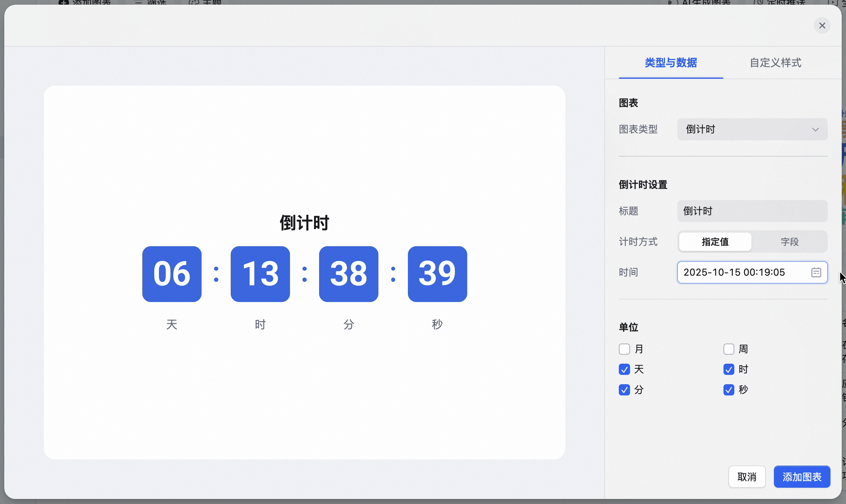Disable the 秒 unit checkbox

[x=729, y=390]
